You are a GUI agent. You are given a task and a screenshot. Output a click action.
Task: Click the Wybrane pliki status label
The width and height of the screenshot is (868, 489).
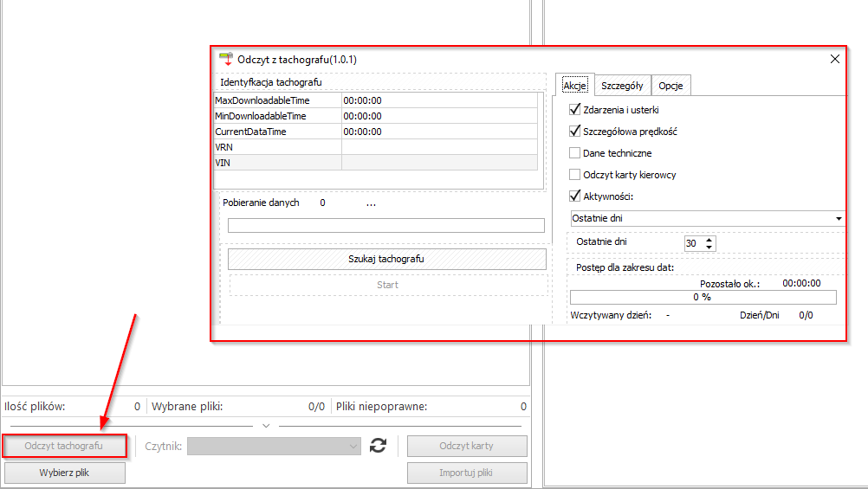[187, 407]
